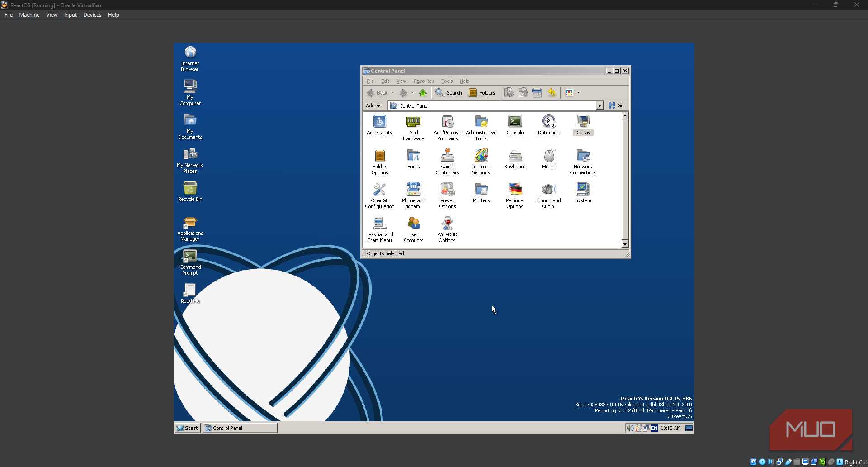Image resolution: width=868 pixels, height=467 pixels.
Task: Click the yellow Undo toolbar arrow
Action: [x=552, y=93]
